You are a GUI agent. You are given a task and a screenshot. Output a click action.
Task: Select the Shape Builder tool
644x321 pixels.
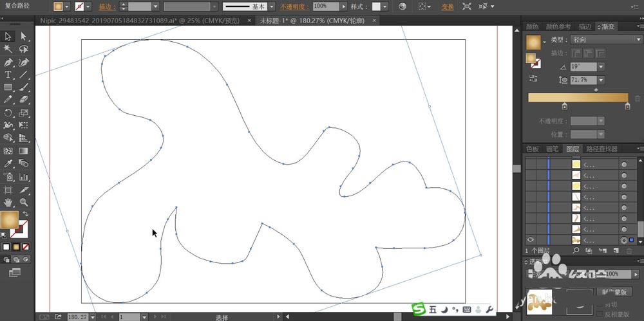8,138
